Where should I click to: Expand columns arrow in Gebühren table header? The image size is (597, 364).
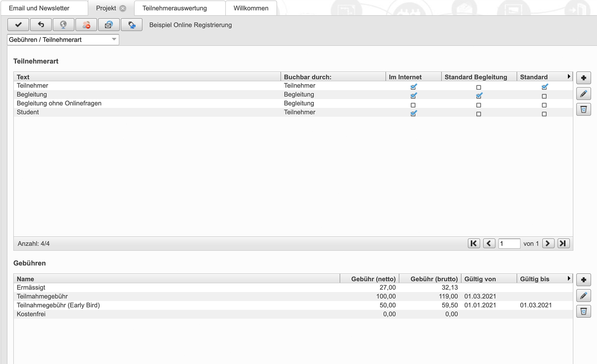click(569, 278)
